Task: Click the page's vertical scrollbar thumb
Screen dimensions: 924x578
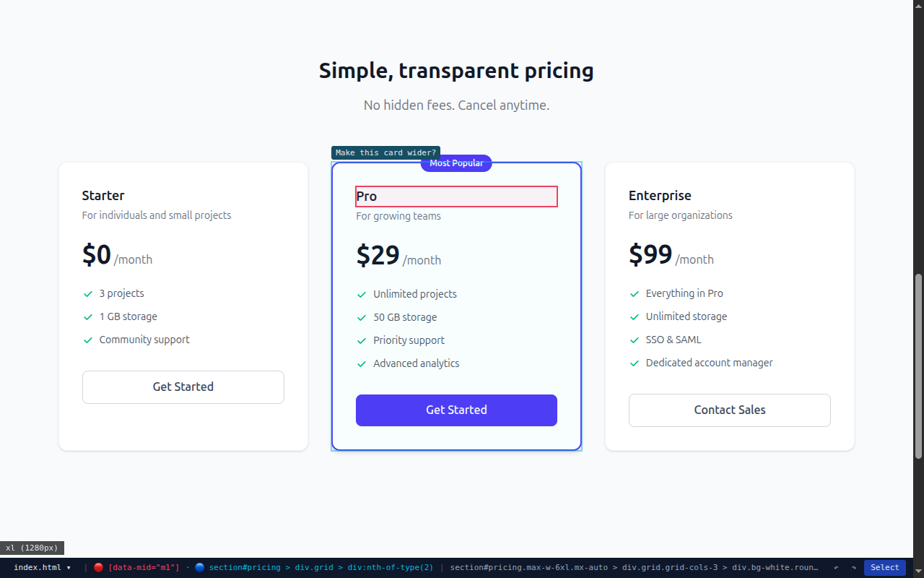Action: (918, 365)
